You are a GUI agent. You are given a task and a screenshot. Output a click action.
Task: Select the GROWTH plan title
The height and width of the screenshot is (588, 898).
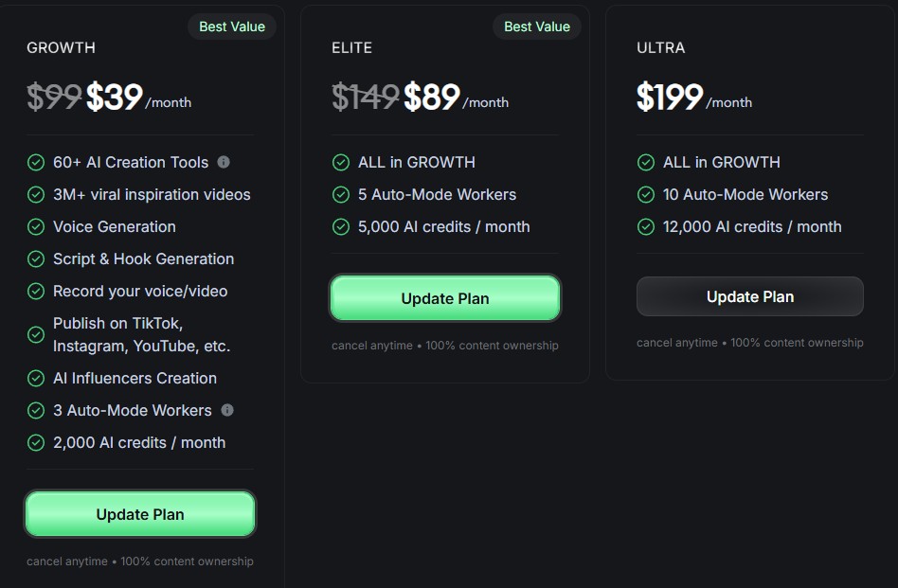coord(61,47)
